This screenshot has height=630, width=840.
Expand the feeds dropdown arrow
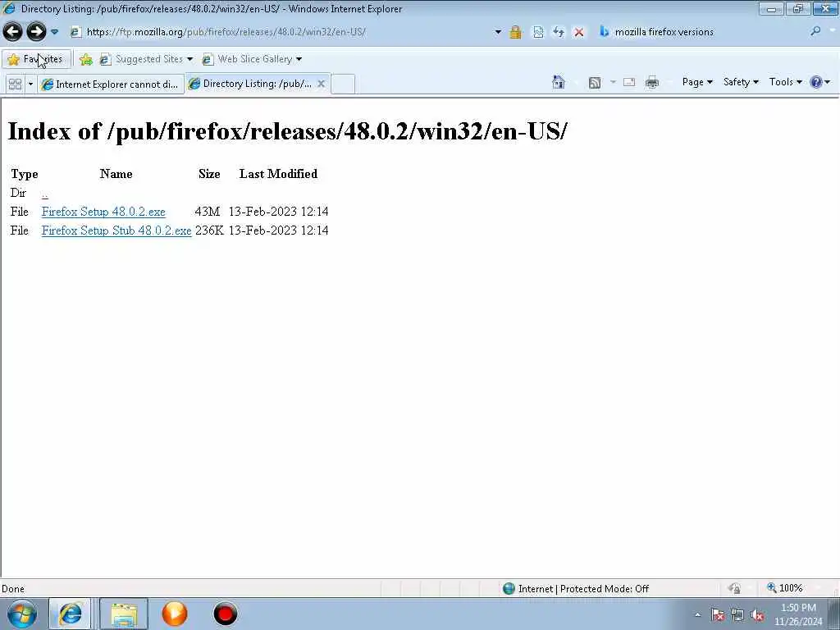(x=613, y=83)
